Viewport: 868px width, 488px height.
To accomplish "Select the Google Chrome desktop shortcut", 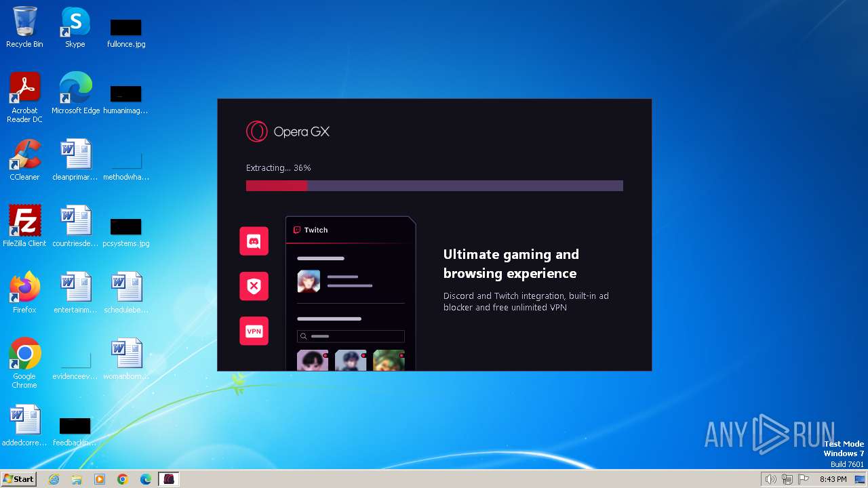I will pyautogui.click(x=24, y=363).
